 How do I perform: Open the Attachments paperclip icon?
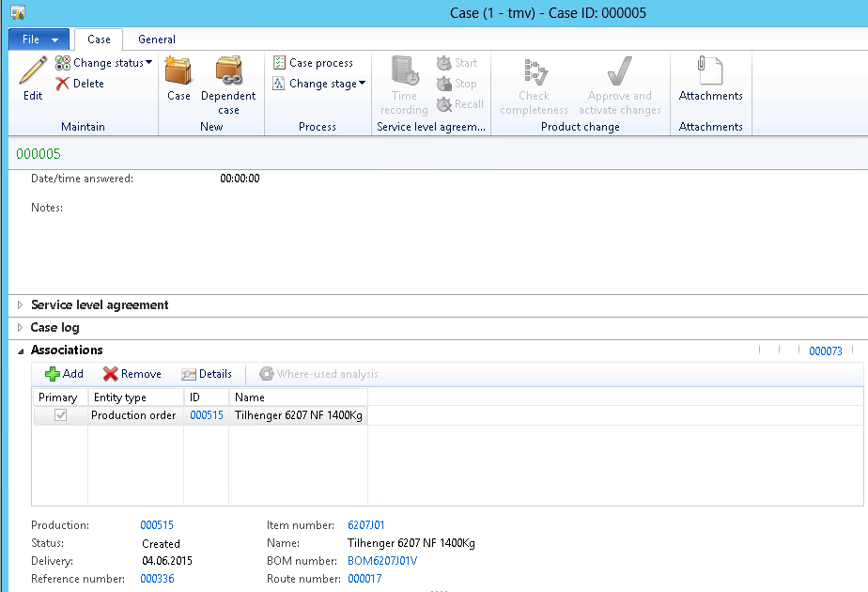point(710,72)
